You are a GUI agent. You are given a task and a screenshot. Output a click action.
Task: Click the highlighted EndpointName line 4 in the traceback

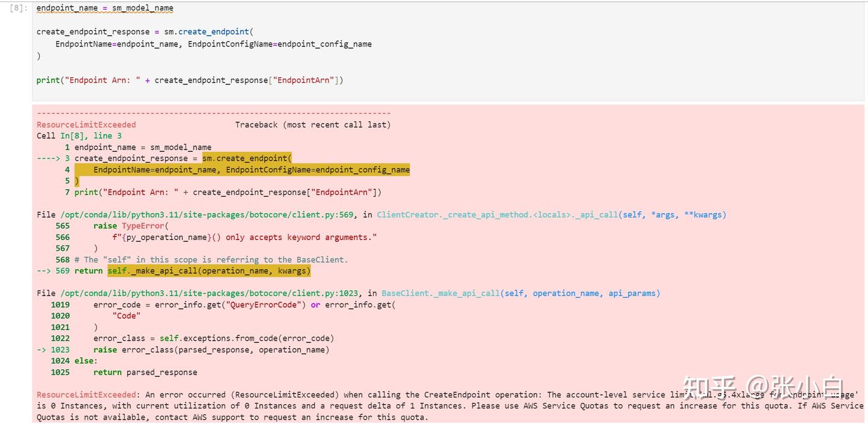(251, 169)
